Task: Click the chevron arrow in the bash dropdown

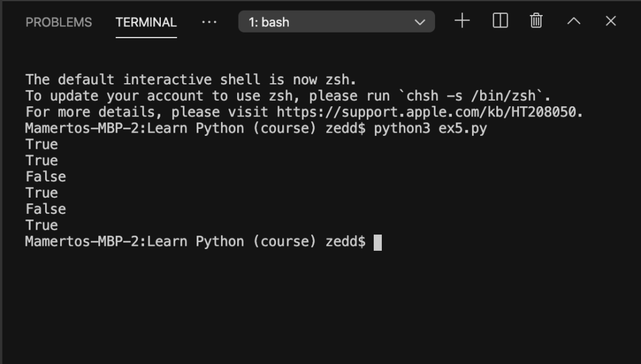Action: click(x=420, y=22)
